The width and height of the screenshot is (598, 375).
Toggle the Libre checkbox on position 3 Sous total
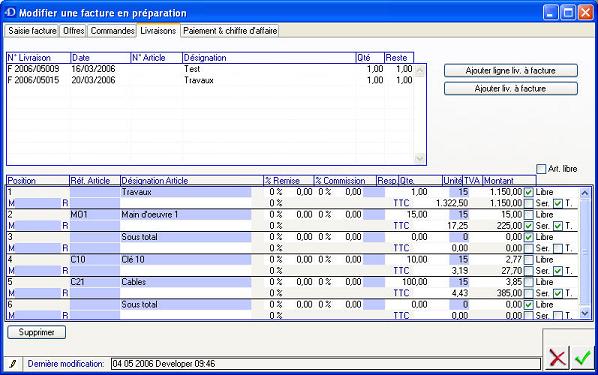(x=529, y=237)
